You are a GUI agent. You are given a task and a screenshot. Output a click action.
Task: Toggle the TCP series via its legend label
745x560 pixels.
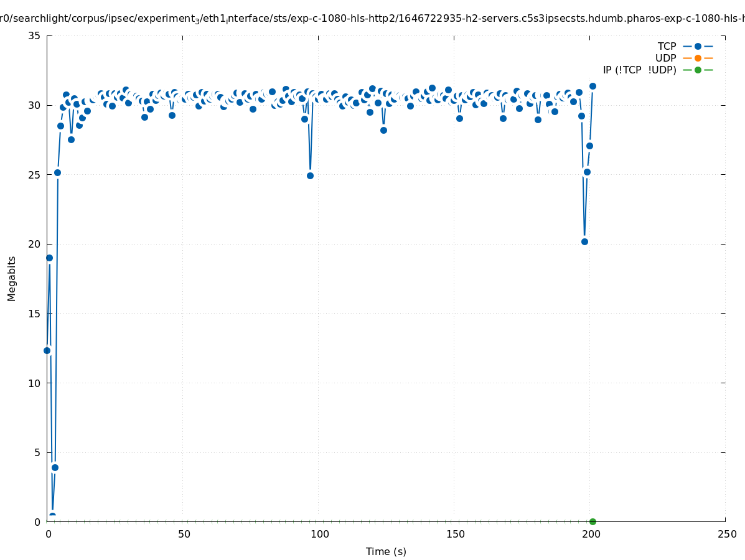point(667,46)
